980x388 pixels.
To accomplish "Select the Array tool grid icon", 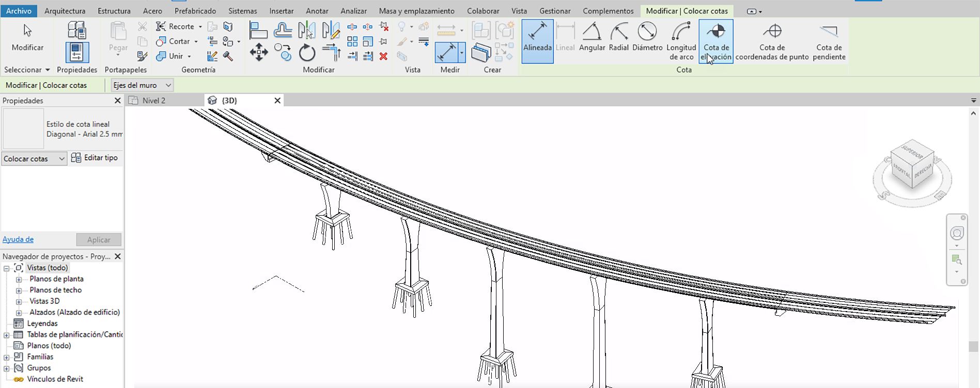I will 352,41.
